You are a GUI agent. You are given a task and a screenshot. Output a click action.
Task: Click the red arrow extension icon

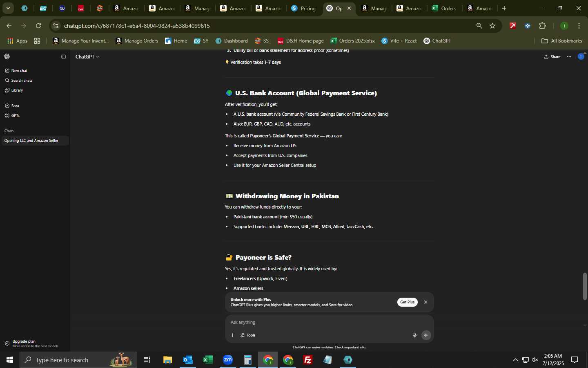click(513, 26)
